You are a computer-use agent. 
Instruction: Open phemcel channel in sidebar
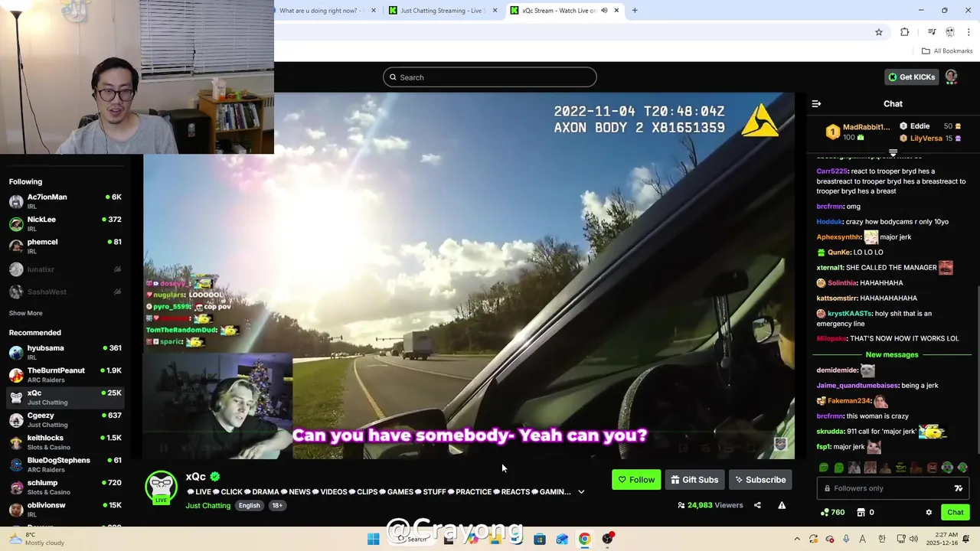point(65,246)
